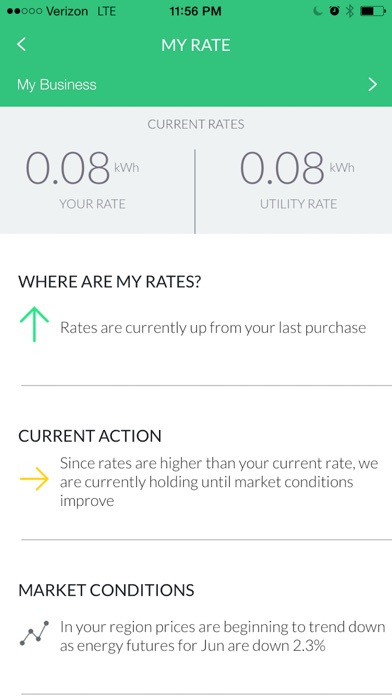392x696 pixels.
Task: Tap the signal strength dots
Action: coord(23,12)
